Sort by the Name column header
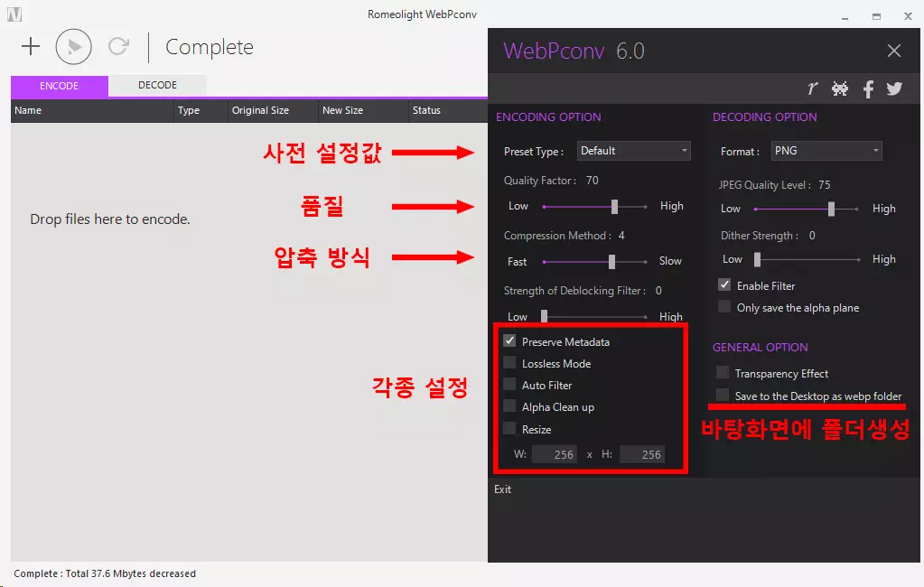This screenshot has height=587, width=924. tap(92, 110)
